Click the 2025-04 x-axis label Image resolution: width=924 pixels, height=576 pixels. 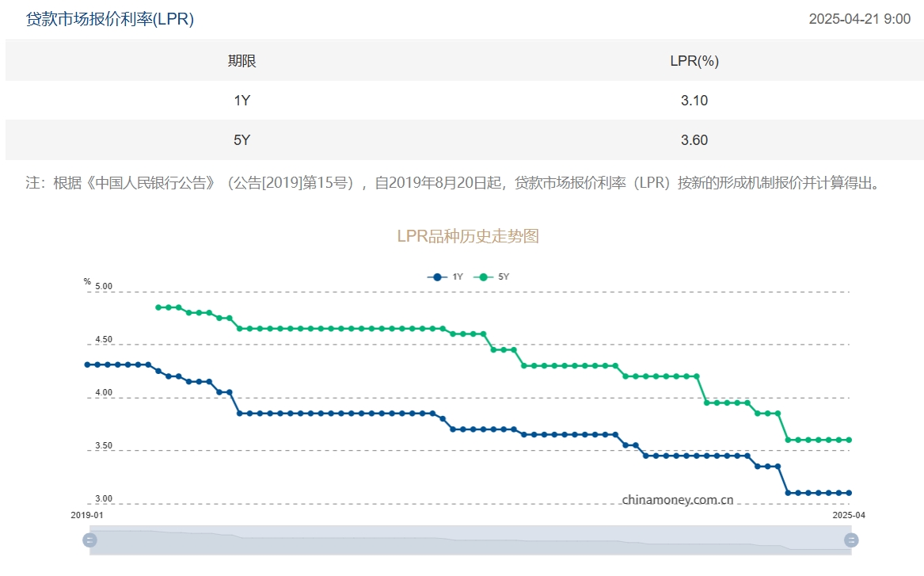849,515
